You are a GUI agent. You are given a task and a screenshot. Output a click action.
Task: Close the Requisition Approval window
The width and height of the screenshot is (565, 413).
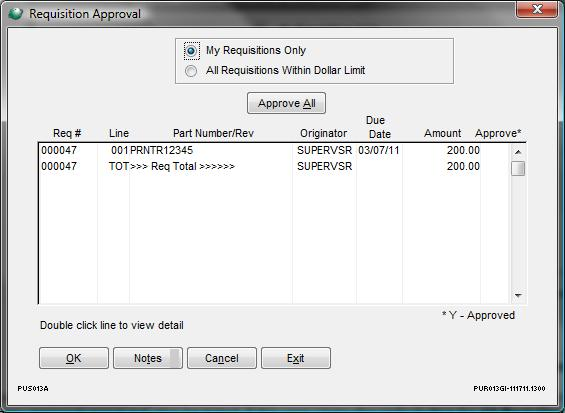point(537,9)
